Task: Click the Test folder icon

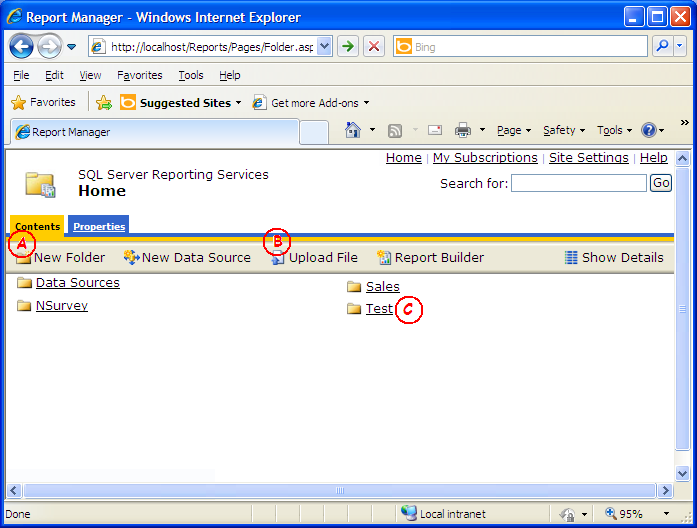Action: coord(354,308)
